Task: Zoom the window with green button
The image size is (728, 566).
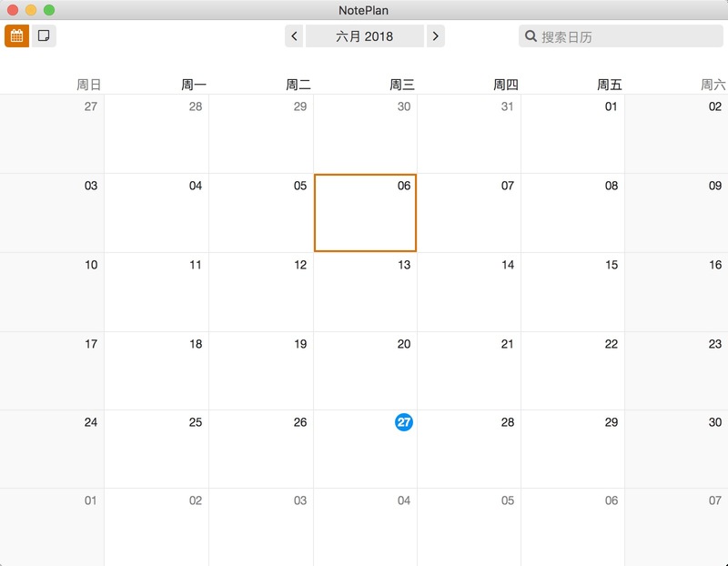Action: tap(49, 10)
